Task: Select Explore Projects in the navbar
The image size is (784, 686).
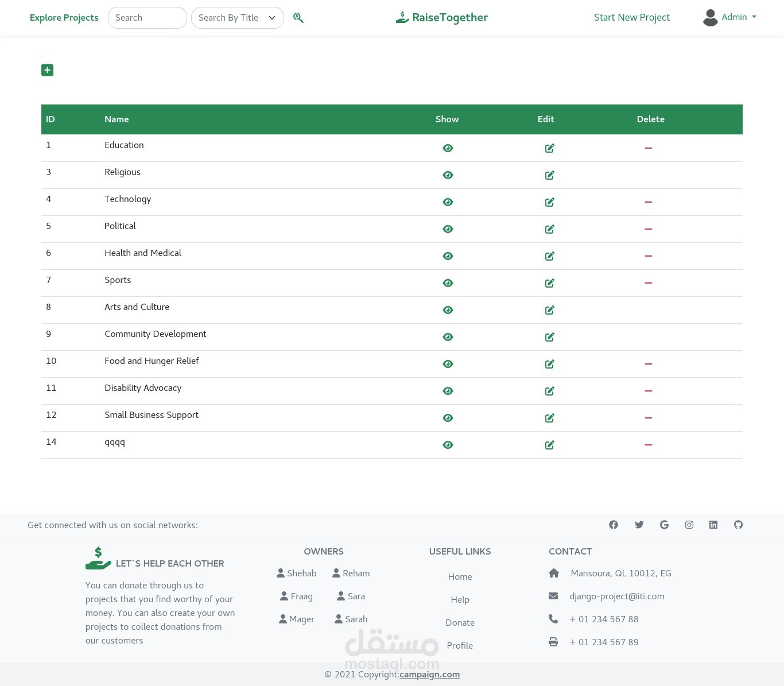Action: 64,18
